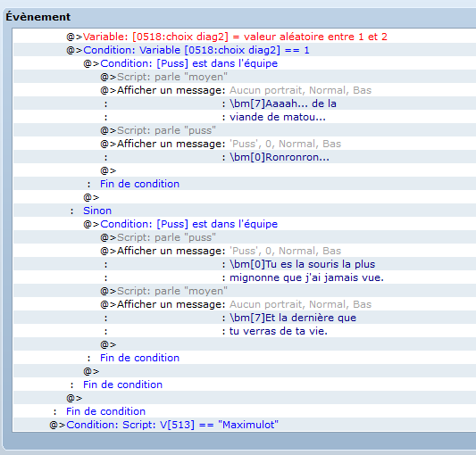Image resolution: width=476 pixels, height=455 pixels.
Task: Select the Afficher un message header just above \bm[7]Aaaah
Action: [245, 90]
